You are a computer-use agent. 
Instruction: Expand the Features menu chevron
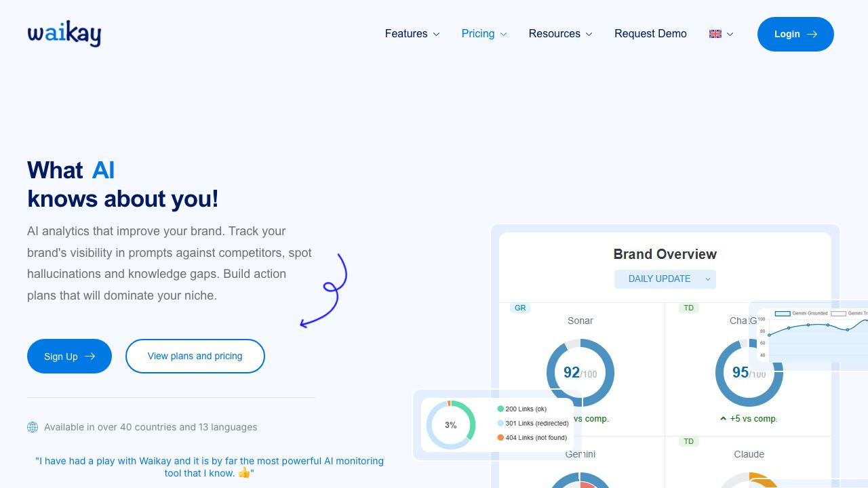(436, 34)
